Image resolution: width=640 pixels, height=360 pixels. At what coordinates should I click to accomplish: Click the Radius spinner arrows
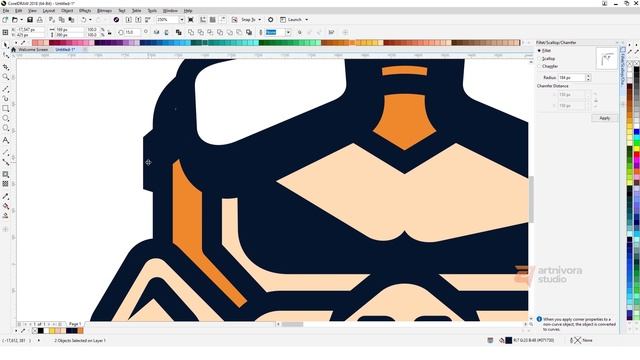[x=588, y=78]
